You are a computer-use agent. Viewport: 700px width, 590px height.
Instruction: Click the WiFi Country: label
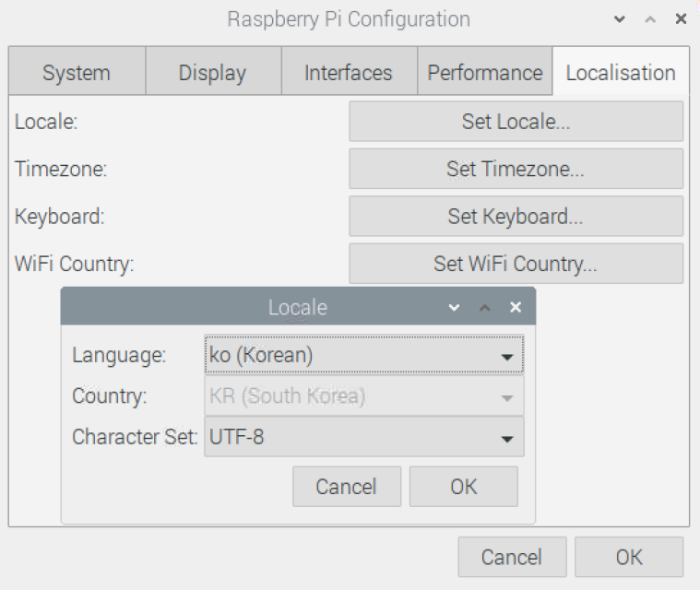pos(75,264)
